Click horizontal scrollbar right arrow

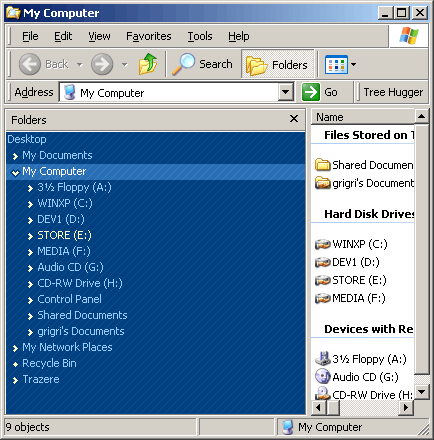tap(406, 407)
